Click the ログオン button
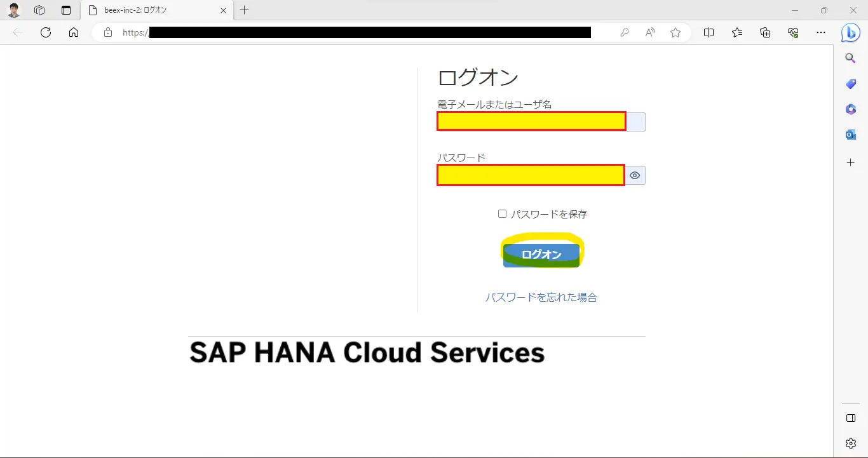The width and height of the screenshot is (868, 458). 541,254
